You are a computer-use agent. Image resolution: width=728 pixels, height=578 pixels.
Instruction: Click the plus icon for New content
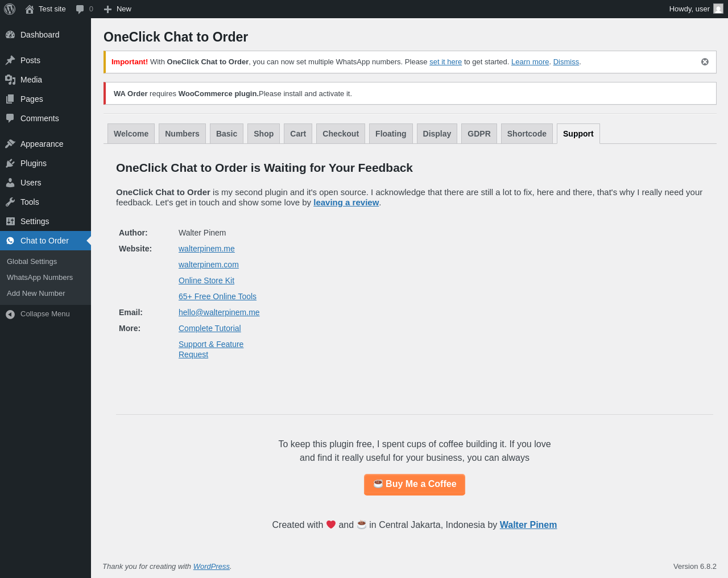point(107,9)
